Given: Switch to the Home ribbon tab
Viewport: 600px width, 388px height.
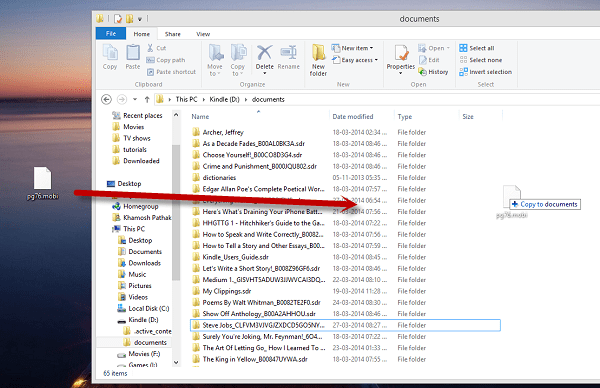Looking at the screenshot, I should [x=141, y=34].
